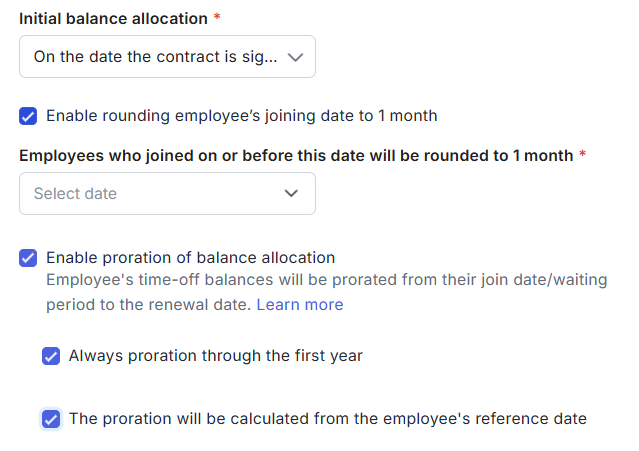Open the Select date dropdown
This screenshot has width=639, height=451.
(167, 194)
